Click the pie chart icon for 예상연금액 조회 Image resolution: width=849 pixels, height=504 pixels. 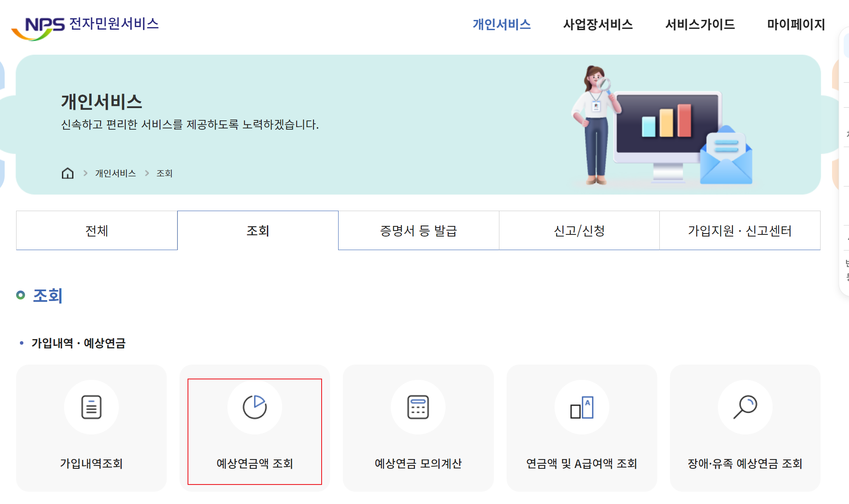click(x=254, y=407)
